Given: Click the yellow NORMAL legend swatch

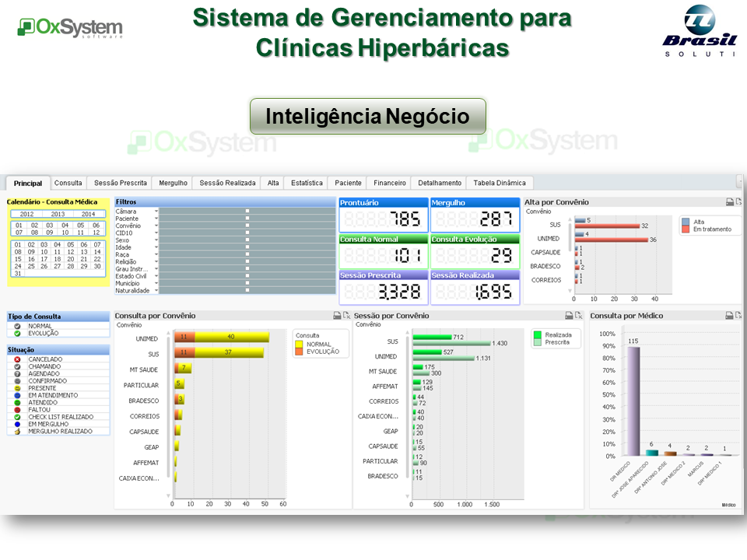Looking at the screenshot, I should pyautogui.click(x=299, y=344).
